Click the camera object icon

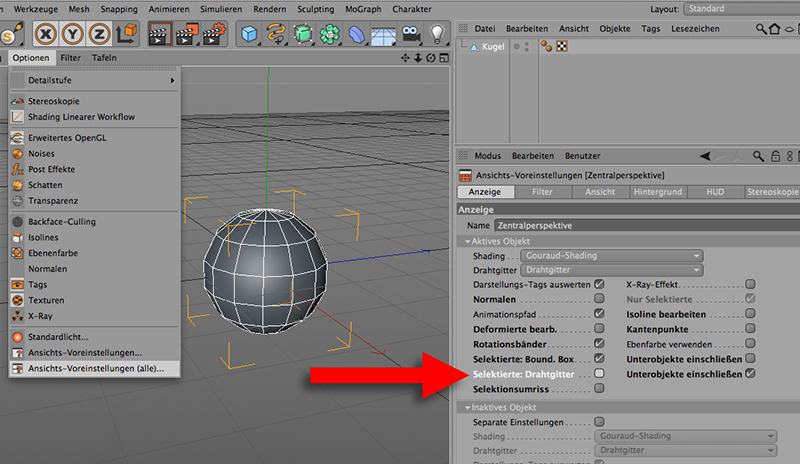point(411,34)
